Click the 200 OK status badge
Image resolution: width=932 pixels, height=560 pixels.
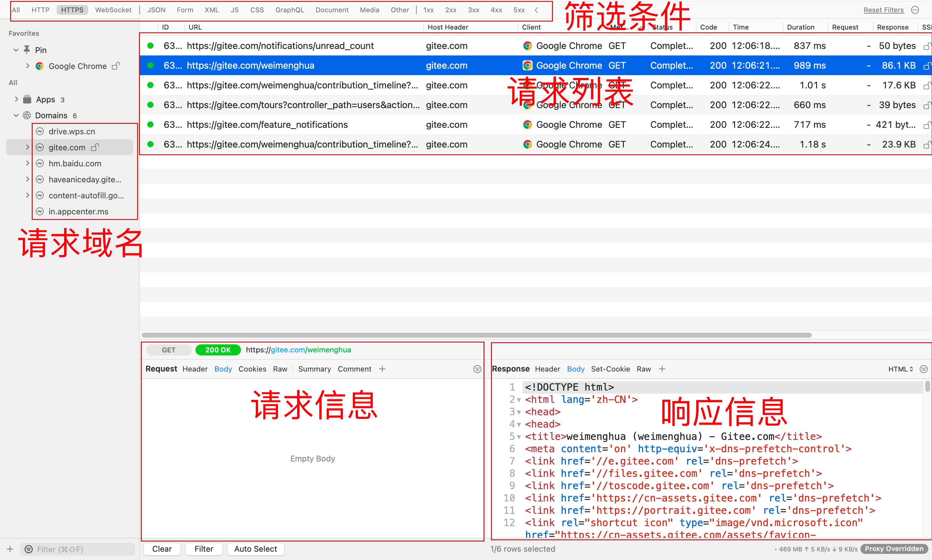tap(218, 350)
